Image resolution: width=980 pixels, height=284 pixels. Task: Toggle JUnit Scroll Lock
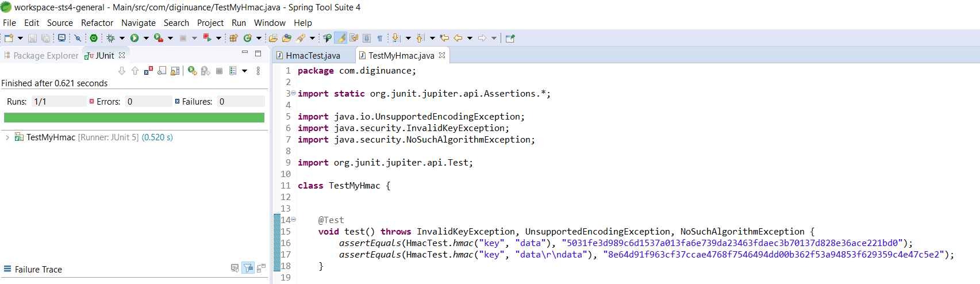(x=175, y=71)
